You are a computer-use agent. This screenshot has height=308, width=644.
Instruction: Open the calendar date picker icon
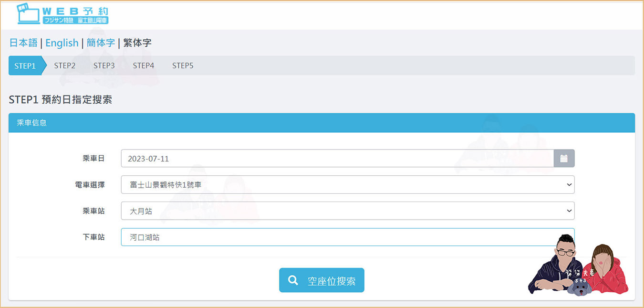[x=564, y=159]
